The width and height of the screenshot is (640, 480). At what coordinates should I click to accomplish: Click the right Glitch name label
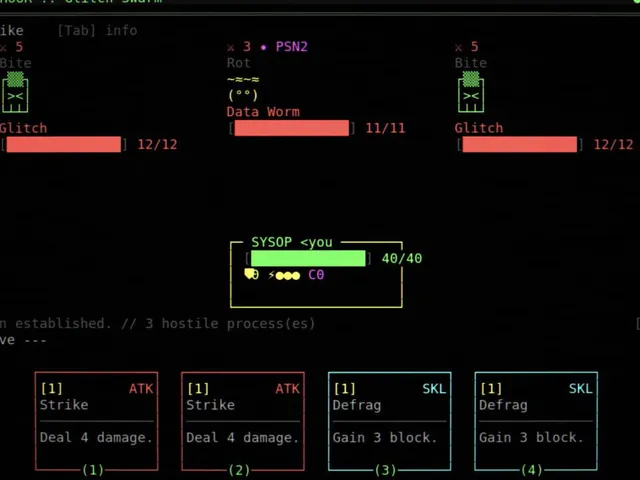pos(479,128)
